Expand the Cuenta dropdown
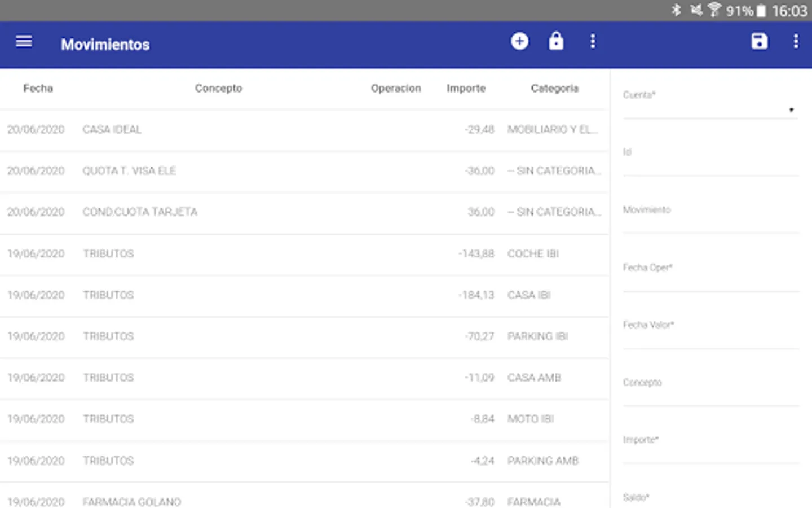 tap(710, 110)
